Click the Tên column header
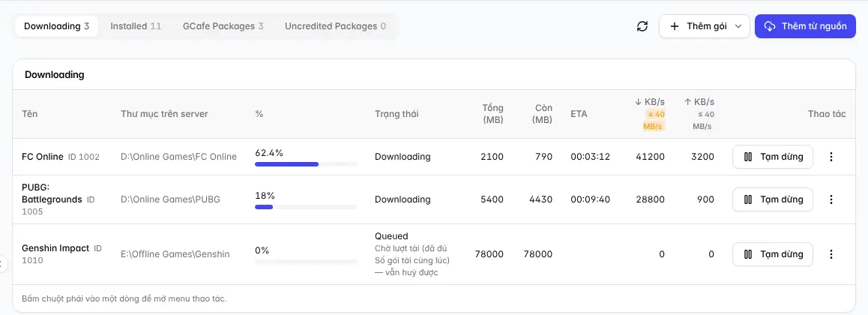This screenshot has width=868, height=315. tap(29, 114)
